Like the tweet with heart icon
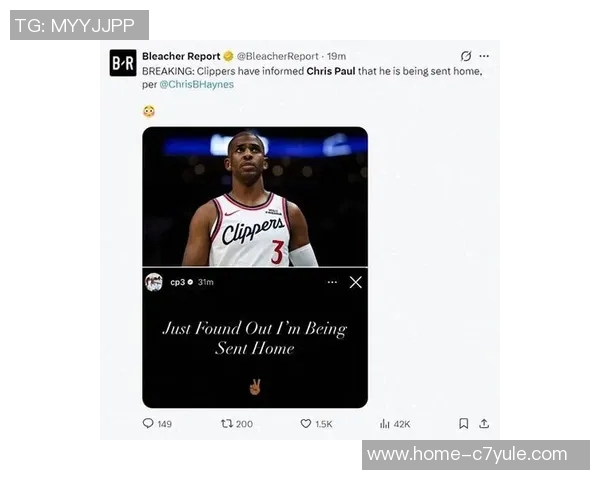The height and width of the screenshot is (480, 600). [305, 423]
